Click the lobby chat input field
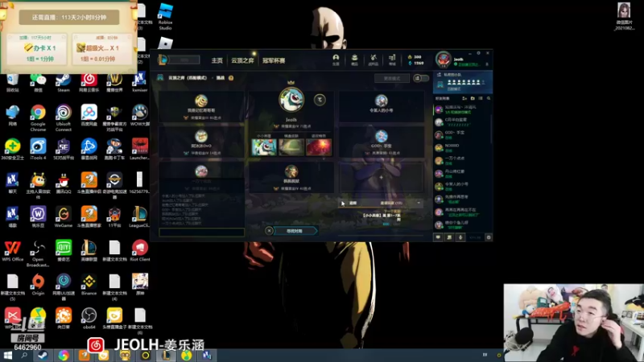 coord(202,232)
